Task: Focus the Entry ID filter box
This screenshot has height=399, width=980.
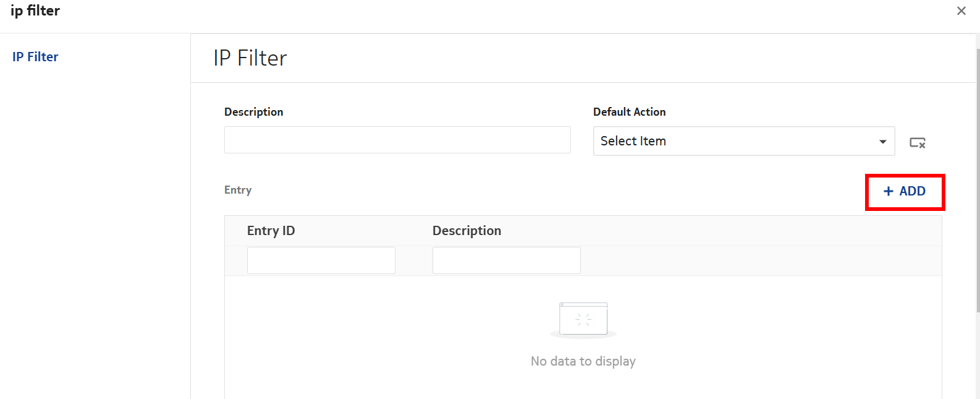Action: [321, 260]
